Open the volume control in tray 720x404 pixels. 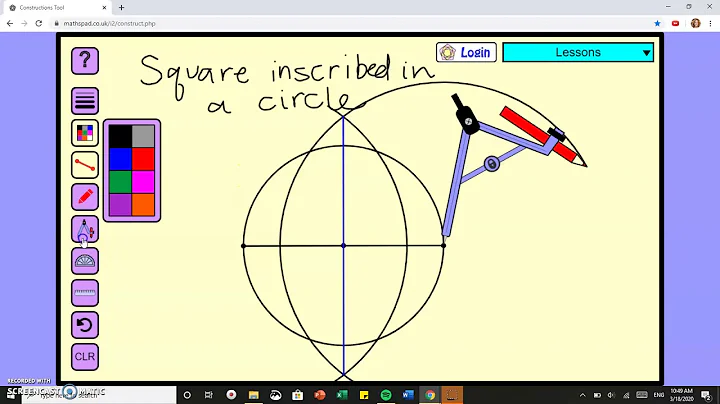coord(611,395)
